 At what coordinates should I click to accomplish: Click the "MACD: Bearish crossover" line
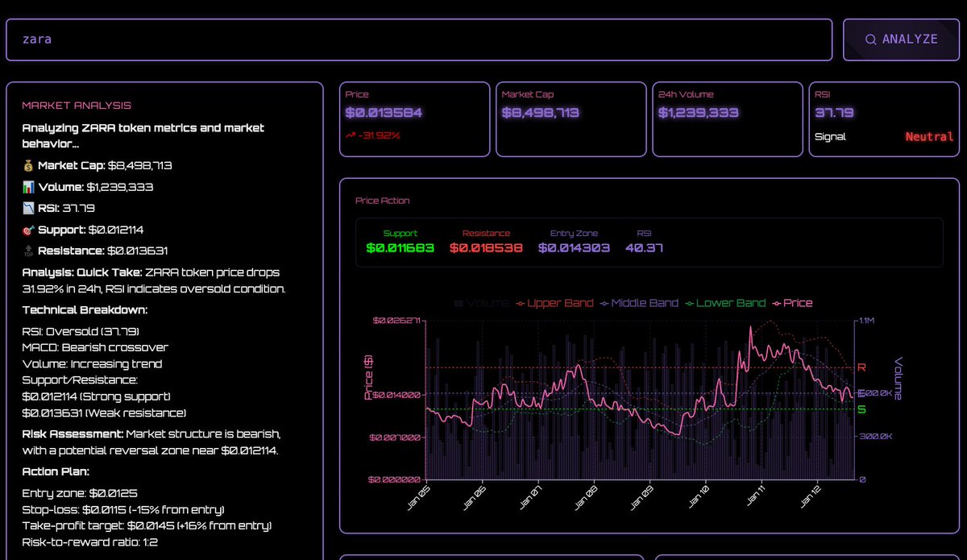coord(95,347)
